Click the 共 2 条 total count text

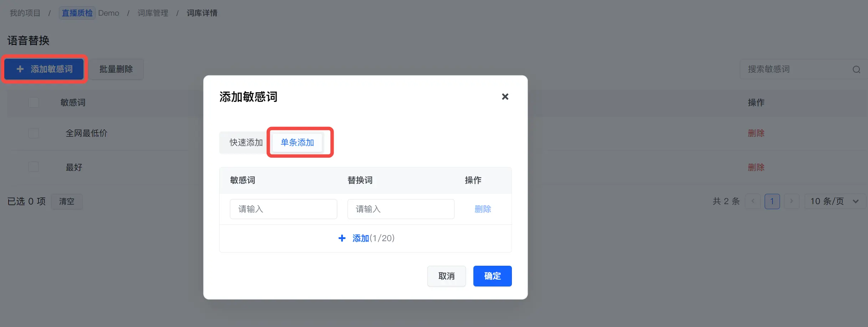coord(726,201)
